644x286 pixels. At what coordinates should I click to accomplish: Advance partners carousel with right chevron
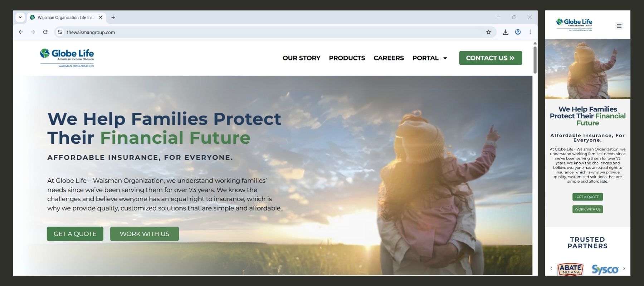pyautogui.click(x=624, y=268)
